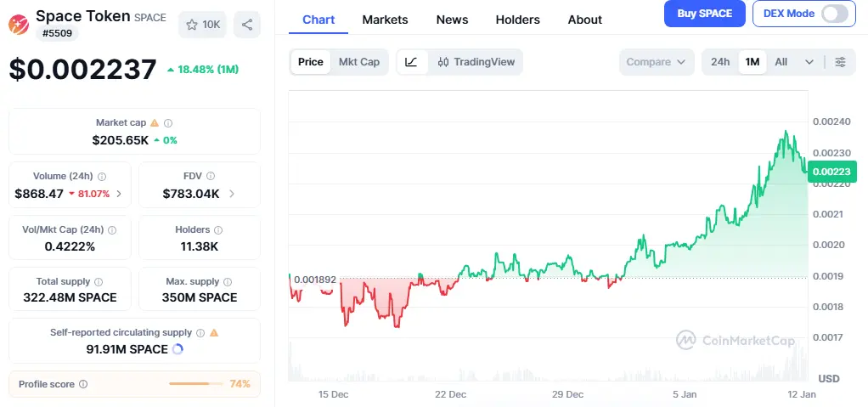Open Market cap info icon
This screenshot has width=868, height=407.
(168, 123)
